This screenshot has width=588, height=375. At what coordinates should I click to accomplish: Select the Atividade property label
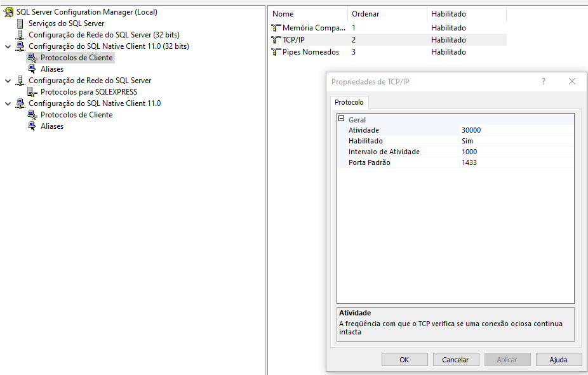pyautogui.click(x=364, y=130)
